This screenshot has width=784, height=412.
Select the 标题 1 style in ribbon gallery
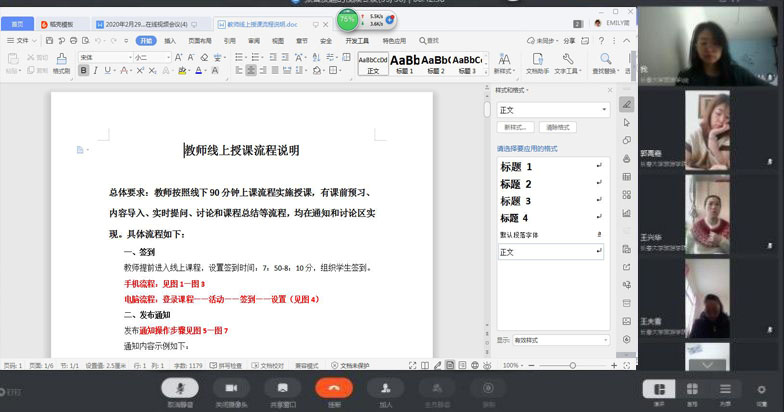coord(405,63)
